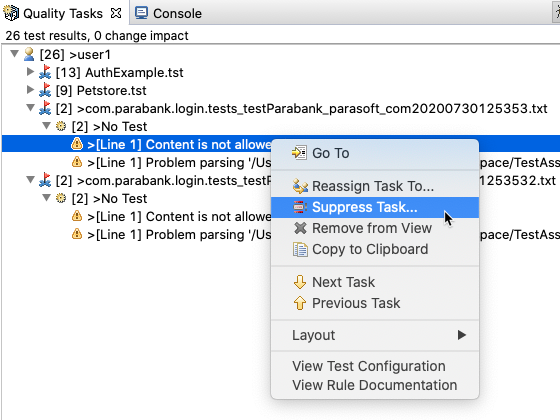Collapse the first No Test node
Image resolution: width=560 pixels, height=420 pixels.
click(46, 126)
